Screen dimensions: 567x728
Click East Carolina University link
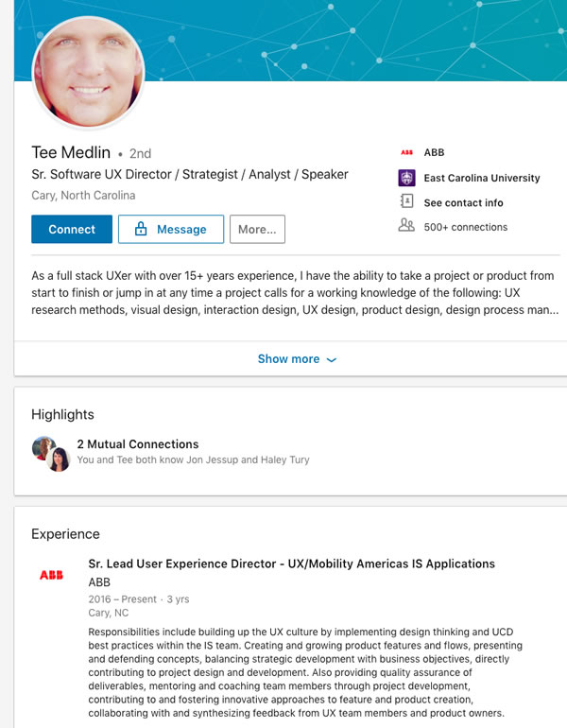[482, 178]
